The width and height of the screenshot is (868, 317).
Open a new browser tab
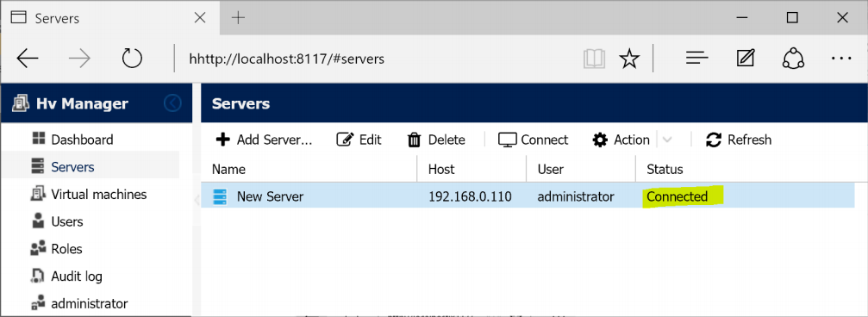click(238, 18)
